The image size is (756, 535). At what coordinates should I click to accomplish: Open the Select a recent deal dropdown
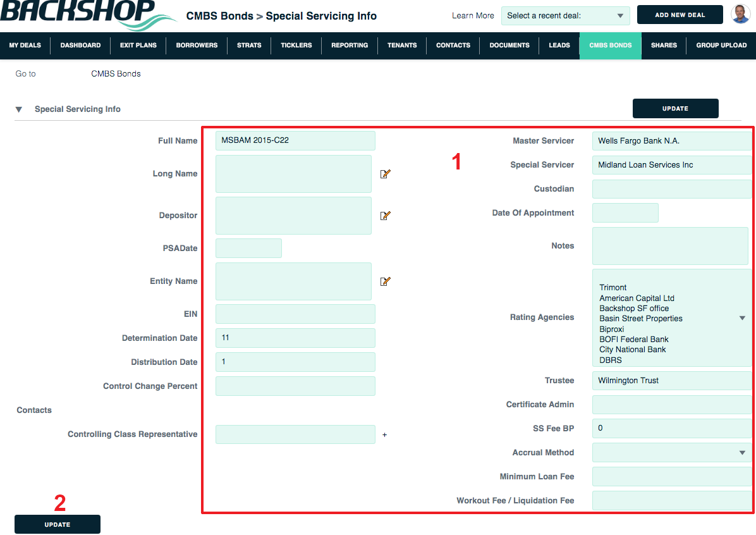click(565, 15)
